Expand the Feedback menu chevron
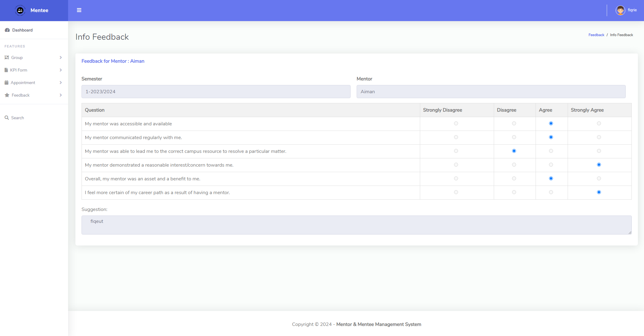The height and width of the screenshot is (336, 644). click(x=61, y=95)
